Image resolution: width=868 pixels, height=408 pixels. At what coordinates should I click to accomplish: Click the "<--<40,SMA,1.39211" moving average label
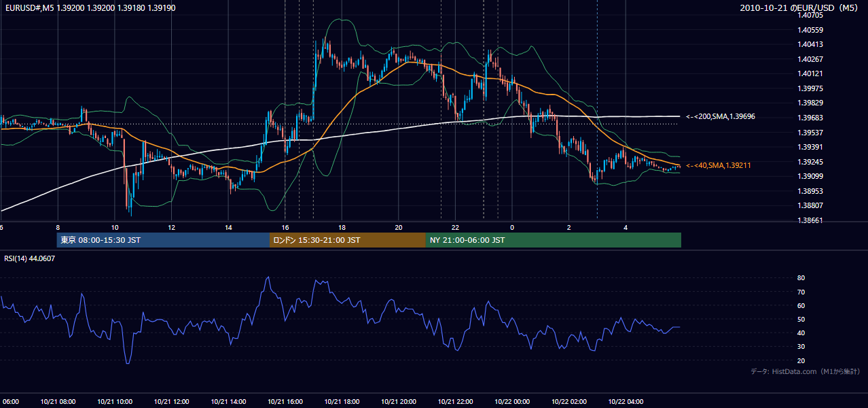tap(719, 166)
